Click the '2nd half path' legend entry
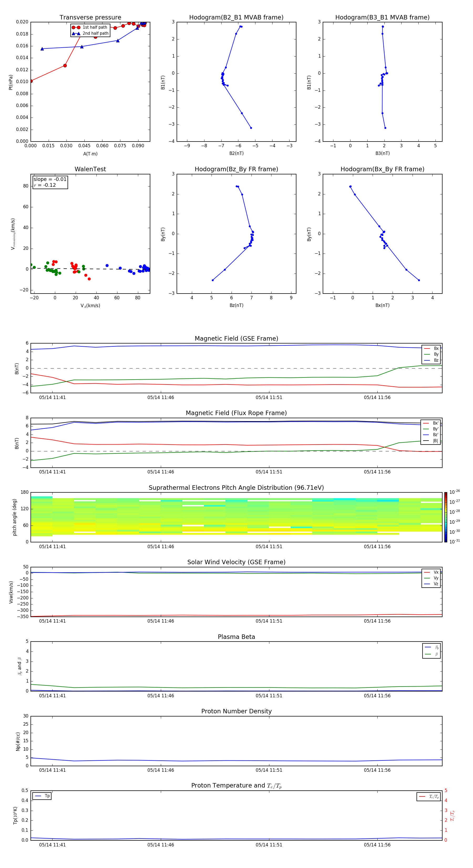 coord(90,33)
